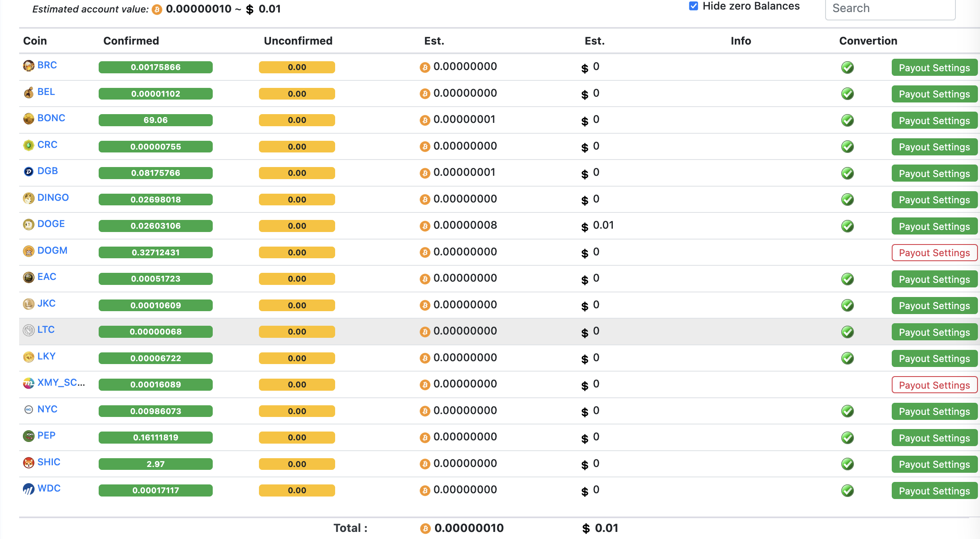Viewport: 980px width, 539px height.
Task: Click the NYC coin icon
Action: [29, 409]
